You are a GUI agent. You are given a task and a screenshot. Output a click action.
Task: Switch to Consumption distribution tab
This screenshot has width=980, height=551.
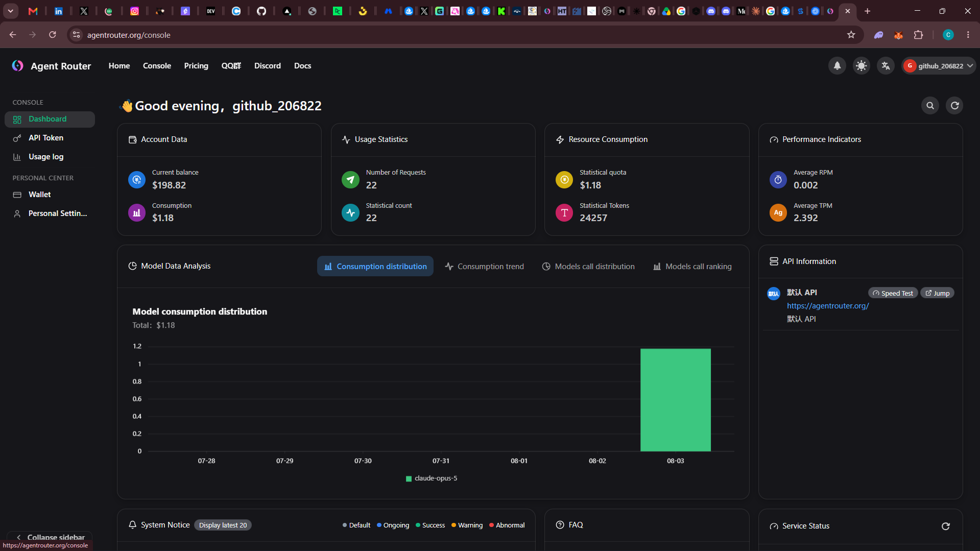pos(375,267)
